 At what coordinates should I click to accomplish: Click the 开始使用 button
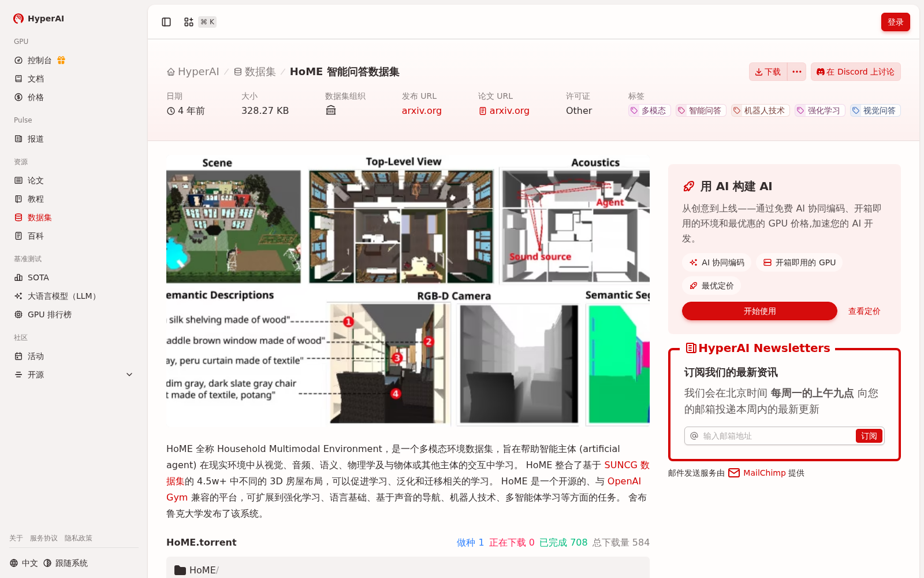pyautogui.click(x=759, y=311)
